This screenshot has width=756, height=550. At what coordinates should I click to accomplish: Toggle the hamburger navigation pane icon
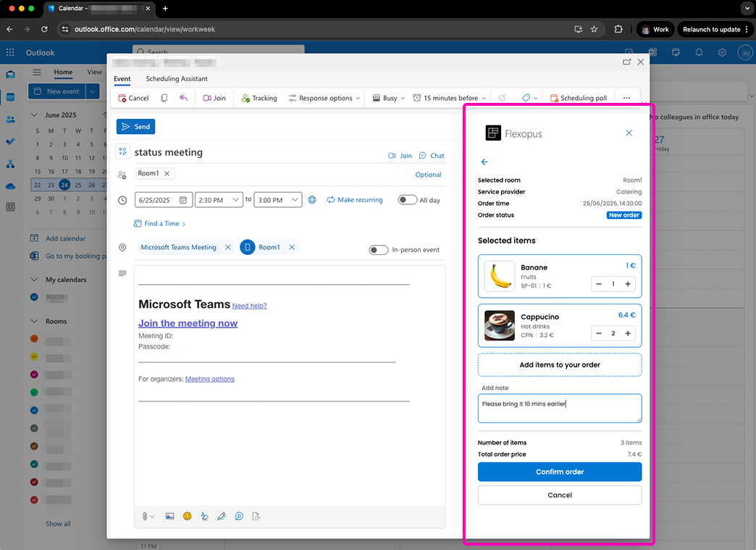(37, 72)
